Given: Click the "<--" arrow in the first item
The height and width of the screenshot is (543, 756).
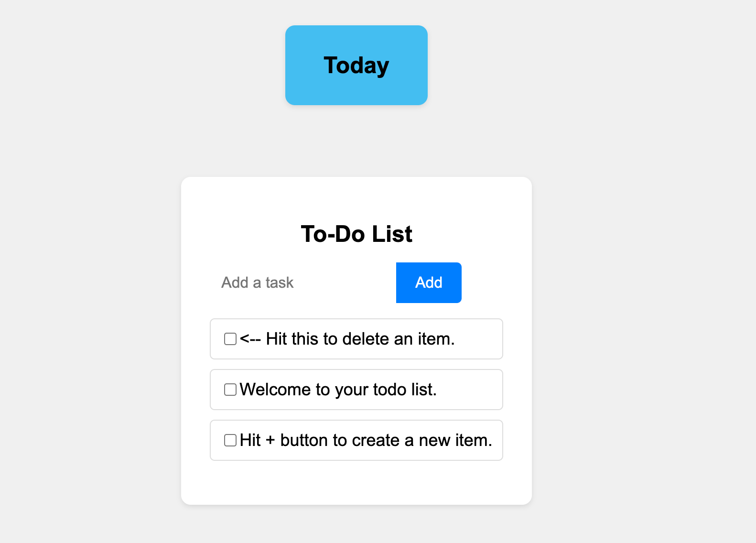Looking at the screenshot, I should [250, 339].
